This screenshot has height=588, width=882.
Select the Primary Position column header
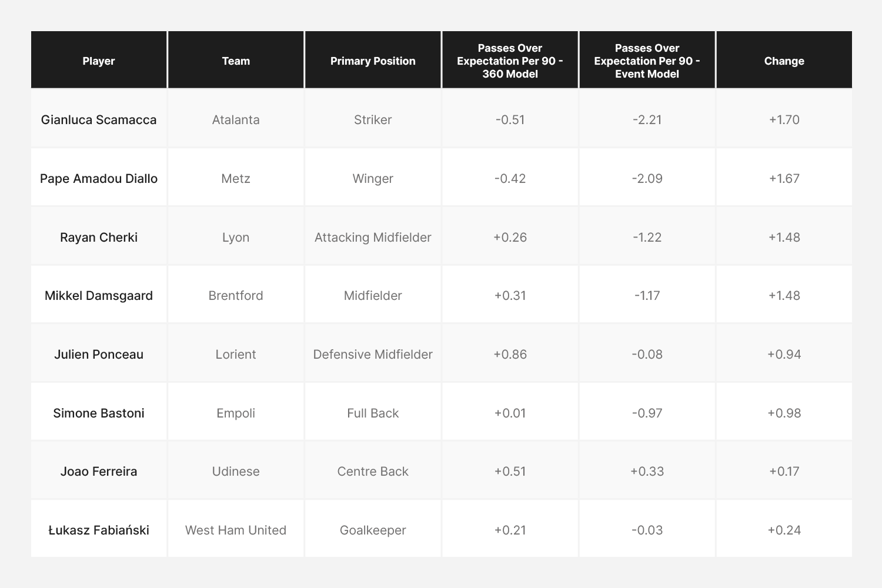[373, 61]
